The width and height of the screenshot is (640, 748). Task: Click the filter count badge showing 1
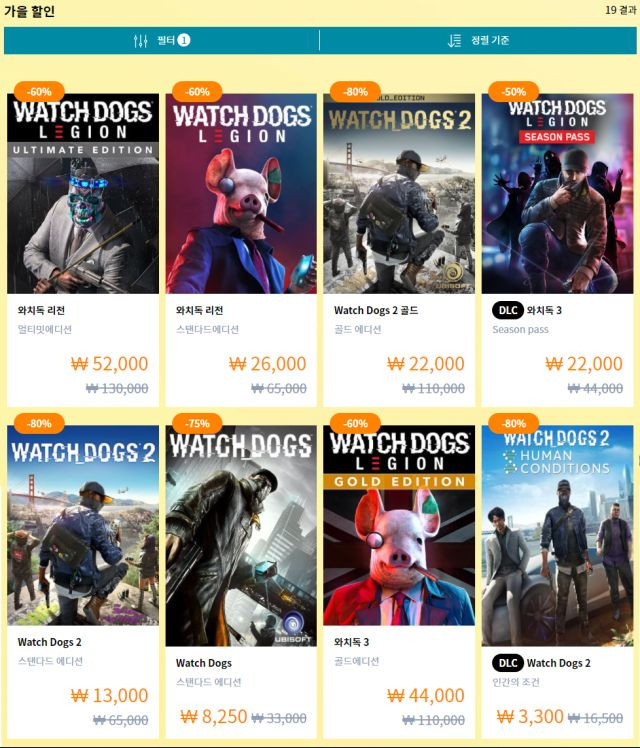184,41
